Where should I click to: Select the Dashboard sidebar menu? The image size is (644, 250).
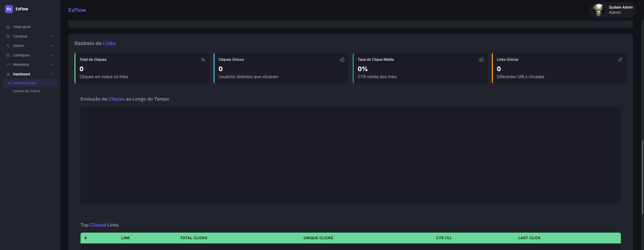point(30,74)
